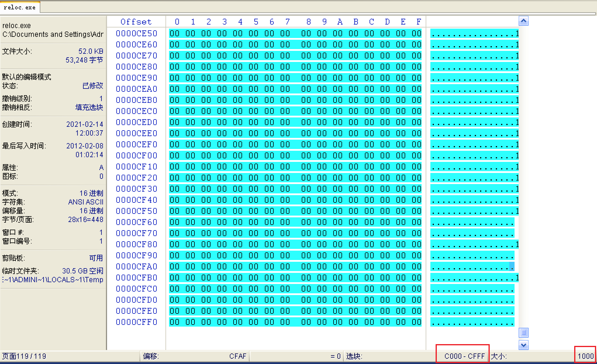Click the Offset column header

(x=136, y=22)
